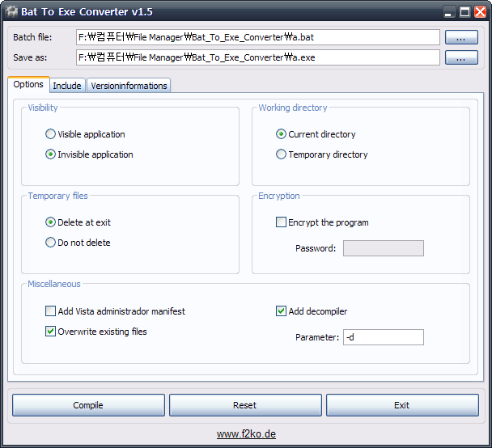Click the Batch file path field

click(x=257, y=37)
